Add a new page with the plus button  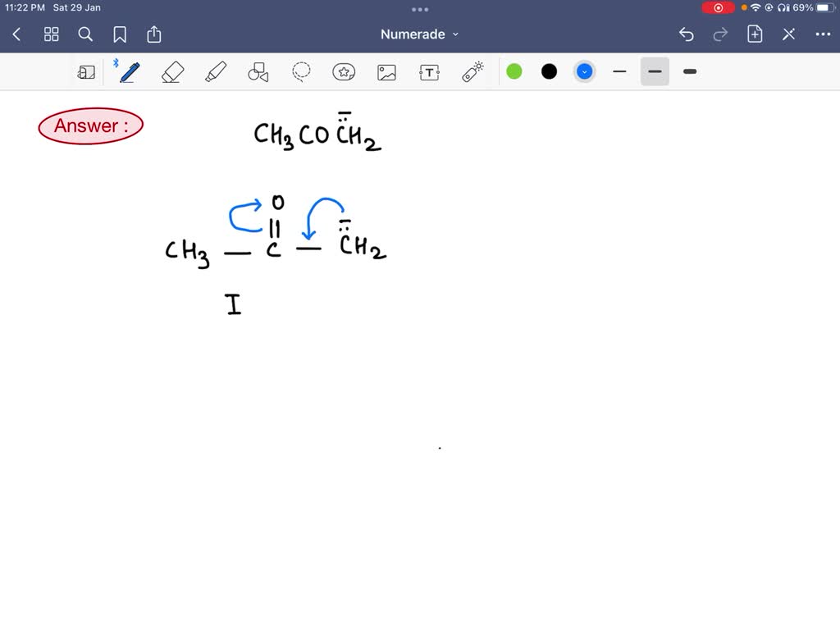point(754,34)
